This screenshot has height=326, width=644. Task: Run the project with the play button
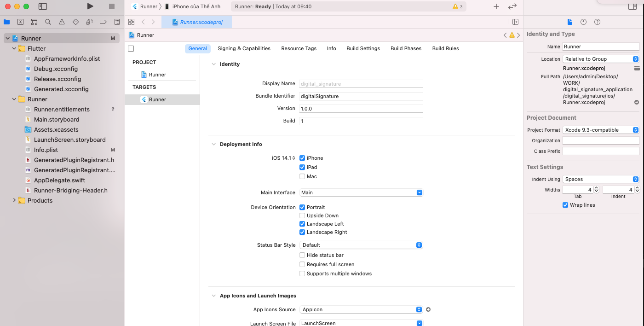90,6
